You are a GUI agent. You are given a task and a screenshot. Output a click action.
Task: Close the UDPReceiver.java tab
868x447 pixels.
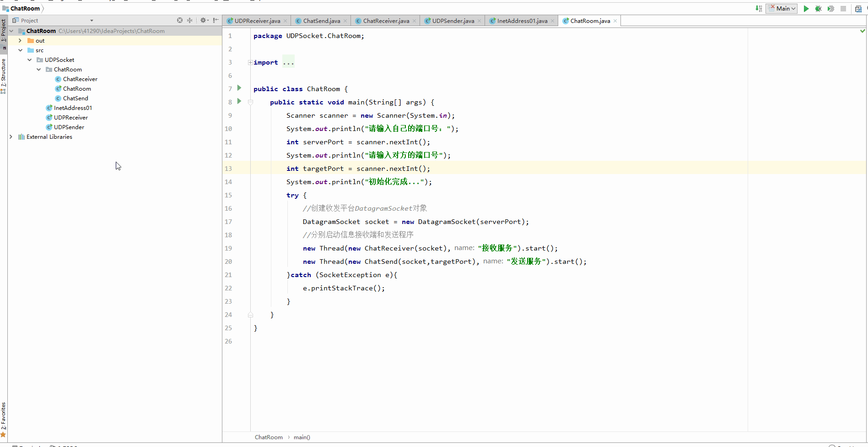[x=285, y=21]
